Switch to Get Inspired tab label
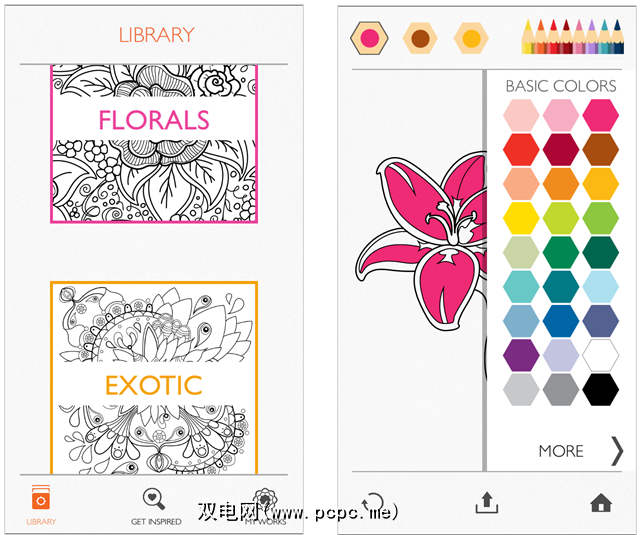640x535 pixels. click(156, 522)
